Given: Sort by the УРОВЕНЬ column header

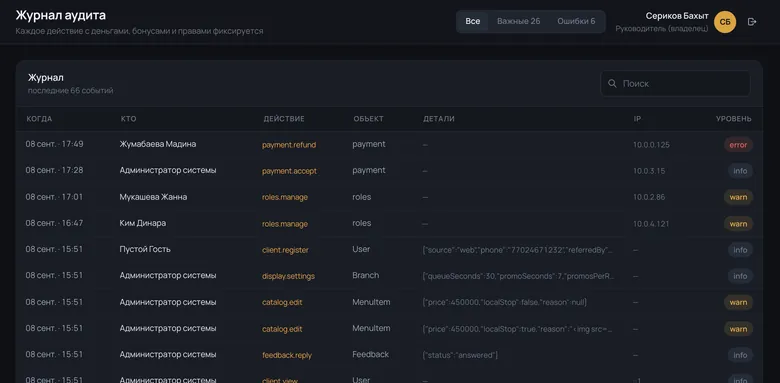Looking at the screenshot, I should click(734, 119).
